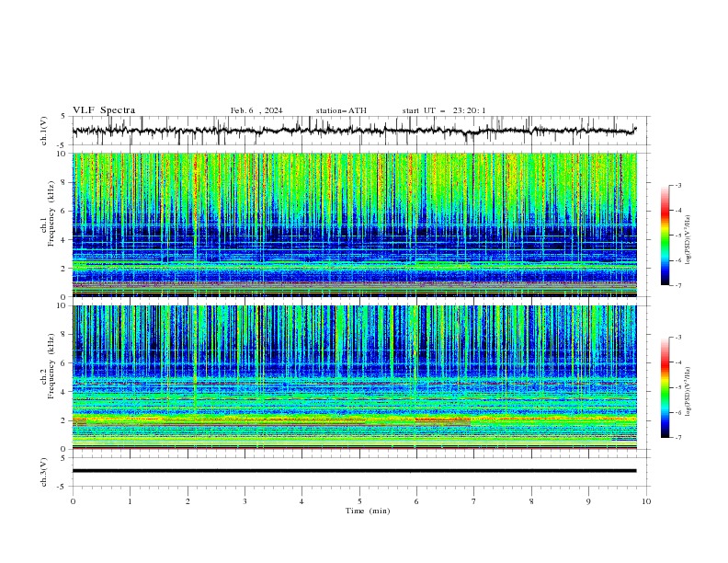728x563 pixels.
Task: Click time axis tick label "5"
Action: tap(359, 501)
